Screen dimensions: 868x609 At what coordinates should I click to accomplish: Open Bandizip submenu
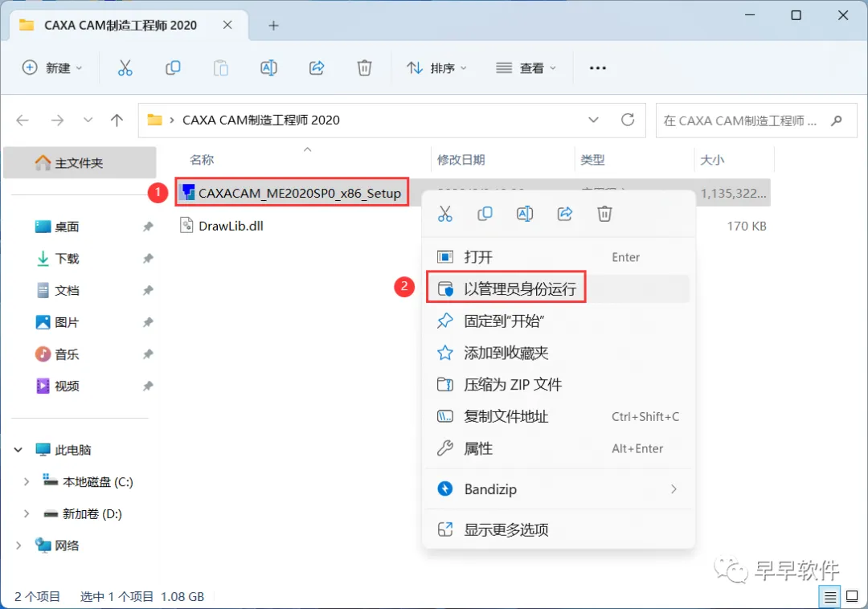558,489
